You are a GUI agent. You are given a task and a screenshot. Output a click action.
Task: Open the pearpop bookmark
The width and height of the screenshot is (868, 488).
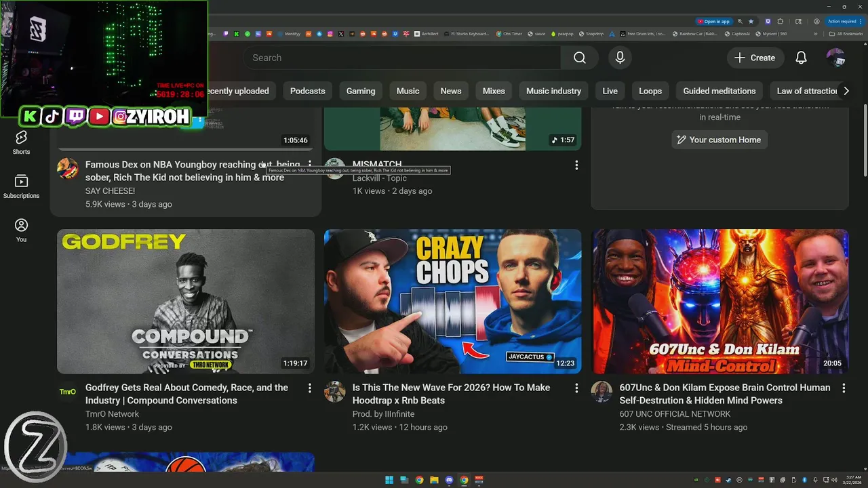[x=562, y=33]
